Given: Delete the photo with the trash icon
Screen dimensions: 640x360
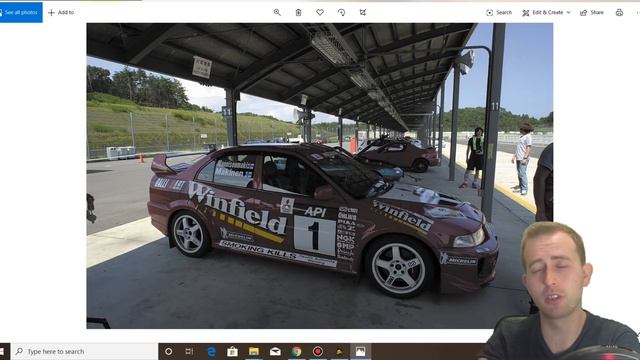Looking at the screenshot, I should (298, 12).
